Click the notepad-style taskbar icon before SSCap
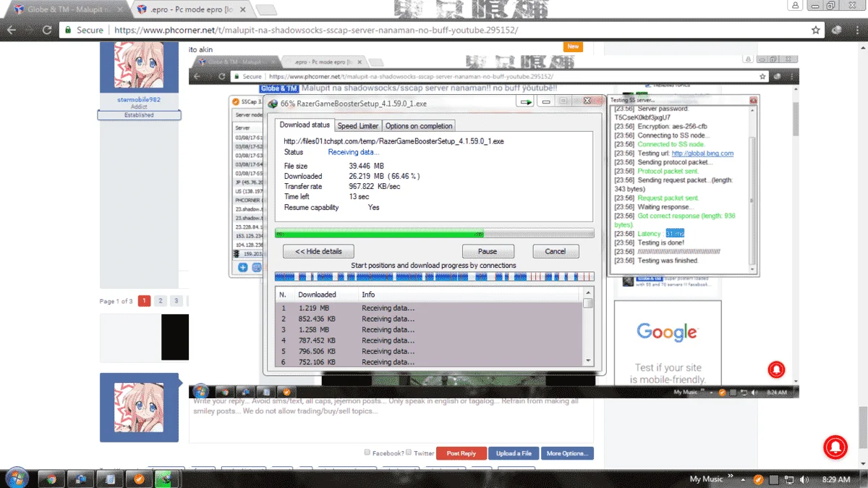Viewport: 868px width, 488px height. [109, 479]
